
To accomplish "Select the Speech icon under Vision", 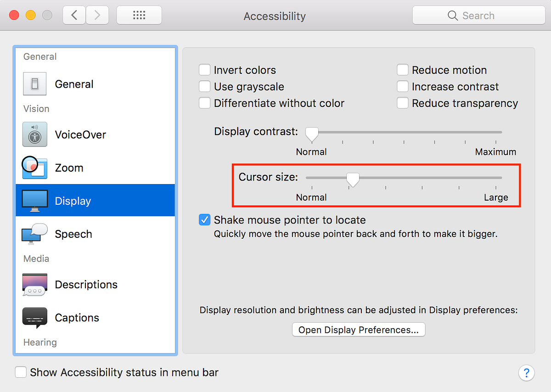I will point(35,234).
